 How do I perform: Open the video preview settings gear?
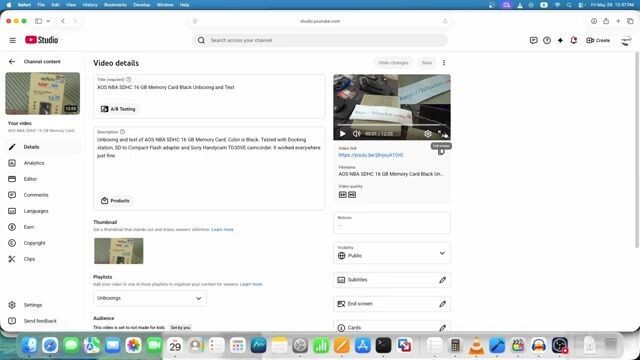[x=427, y=133]
